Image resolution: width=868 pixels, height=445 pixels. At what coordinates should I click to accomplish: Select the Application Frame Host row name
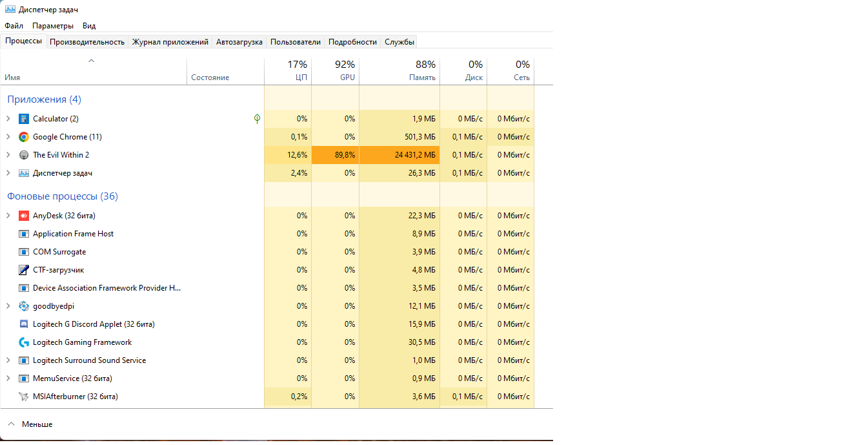[73, 234]
